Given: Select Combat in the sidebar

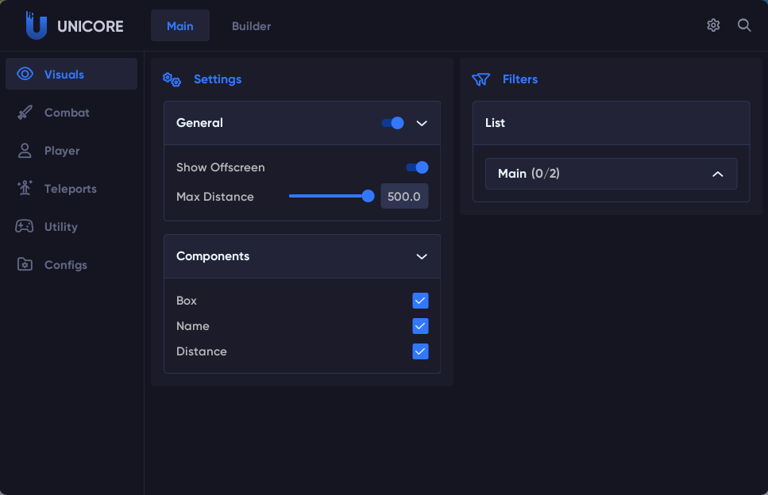Looking at the screenshot, I should (72, 112).
